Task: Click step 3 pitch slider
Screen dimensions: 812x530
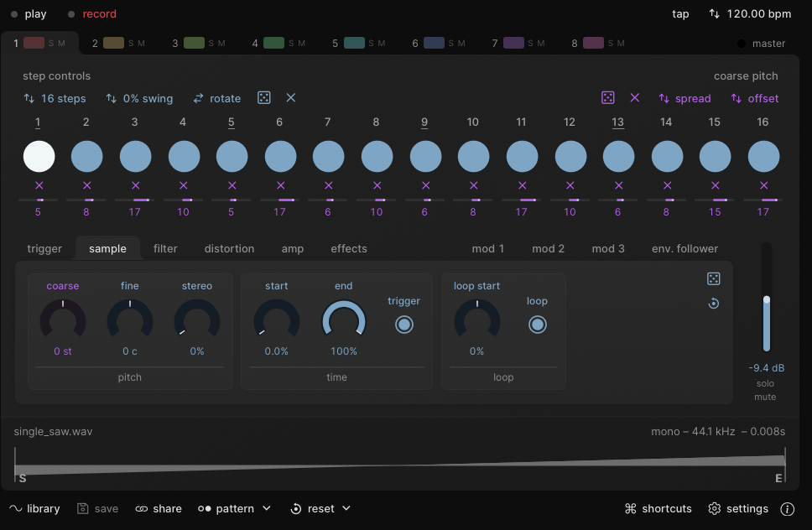Action: [135, 200]
